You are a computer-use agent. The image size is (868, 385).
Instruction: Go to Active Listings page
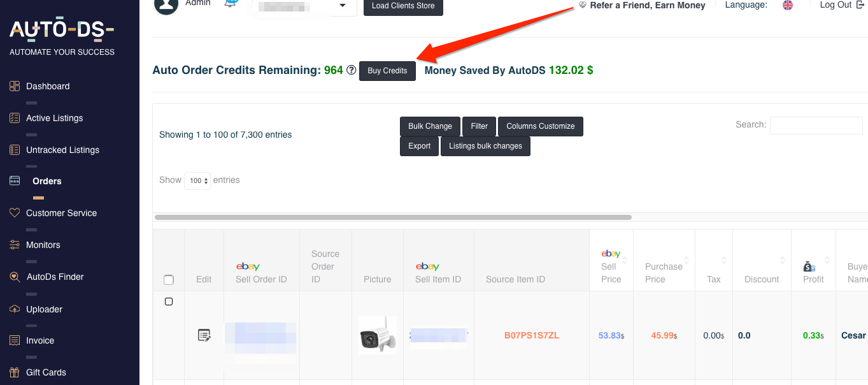pos(54,118)
